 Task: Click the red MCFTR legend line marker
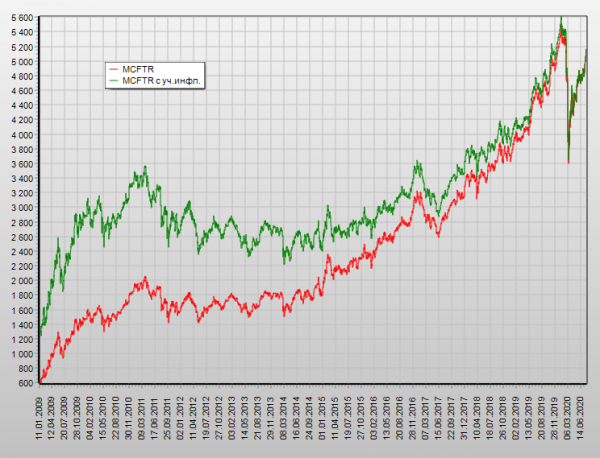pyautogui.click(x=113, y=69)
